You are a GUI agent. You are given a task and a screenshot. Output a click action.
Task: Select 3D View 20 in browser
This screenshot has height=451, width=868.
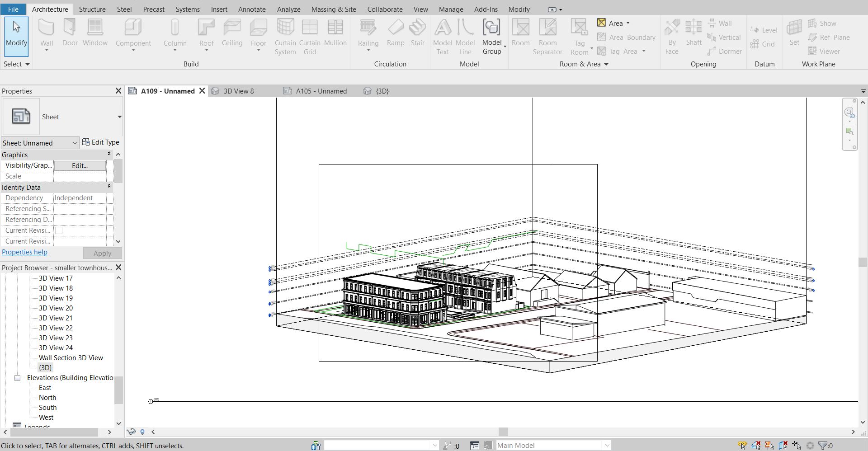pos(56,308)
